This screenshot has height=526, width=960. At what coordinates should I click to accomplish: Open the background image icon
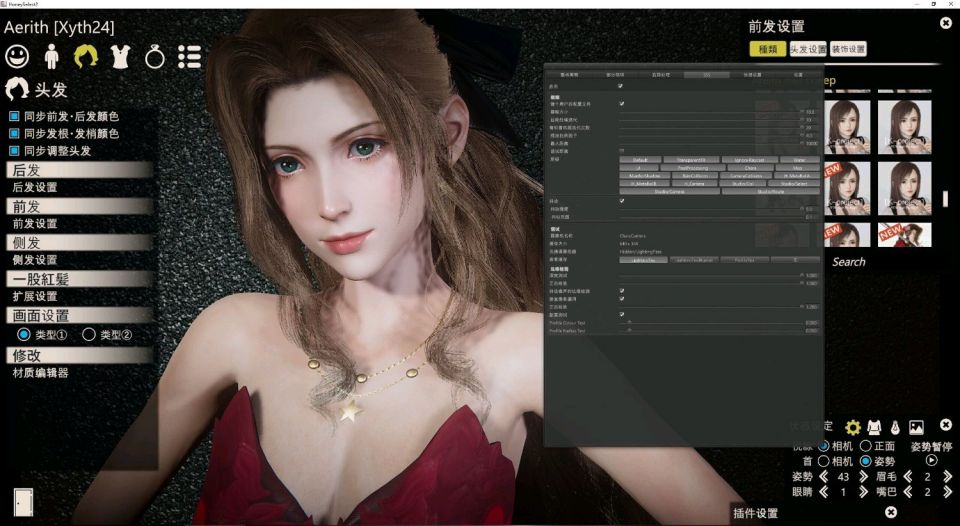tap(916, 427)
